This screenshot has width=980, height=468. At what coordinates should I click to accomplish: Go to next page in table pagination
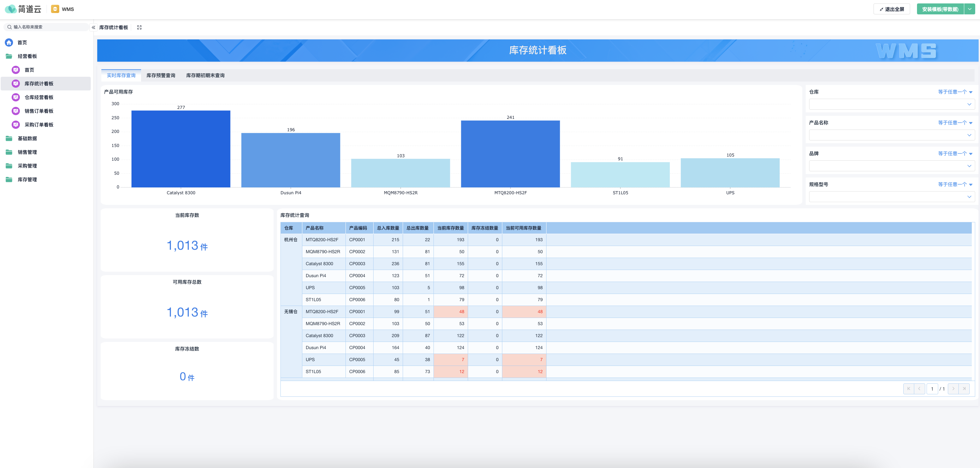[953, 389]
